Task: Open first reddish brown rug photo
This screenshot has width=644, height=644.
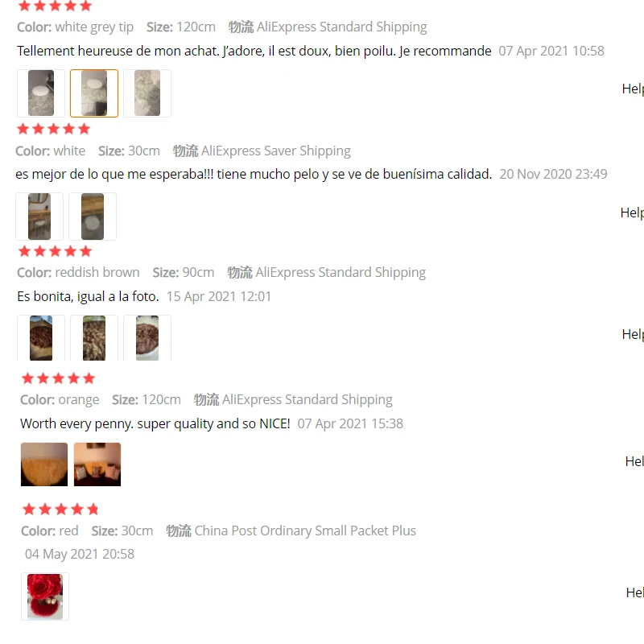Action: 41,338
